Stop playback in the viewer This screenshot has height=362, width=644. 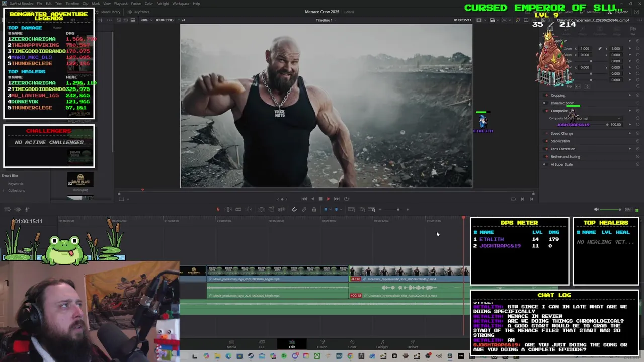[x=320, y=199]
